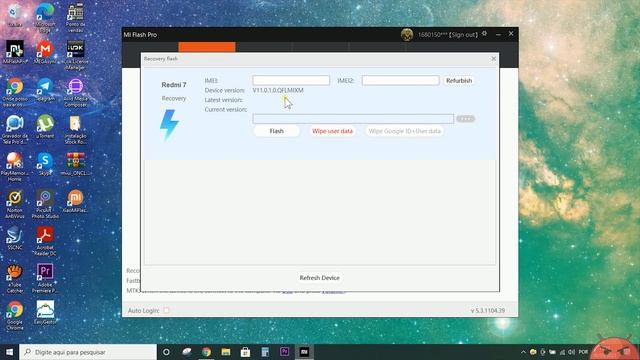Click the version number v 5.3.1104.39
The image size is (640, 360).
pyautogui.click(x=488, y=311)
